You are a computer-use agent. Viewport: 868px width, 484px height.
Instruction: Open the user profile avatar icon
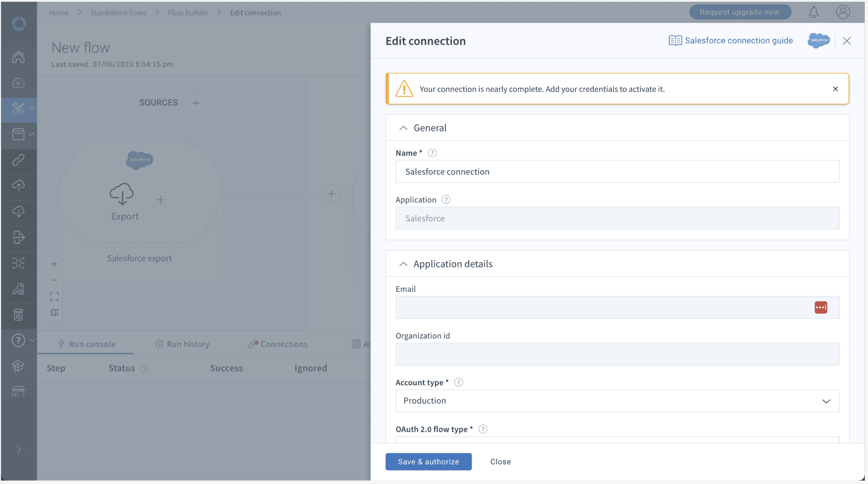coord(843,12)
